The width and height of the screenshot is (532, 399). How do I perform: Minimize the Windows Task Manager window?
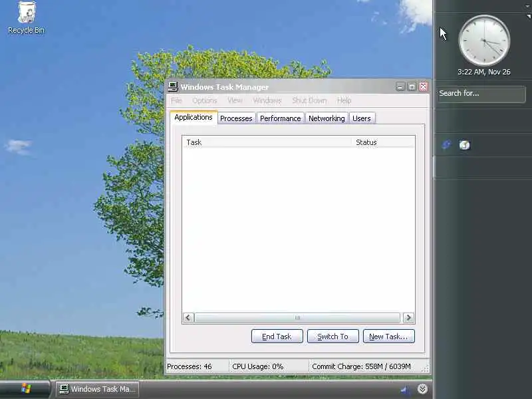coord(400,87)
